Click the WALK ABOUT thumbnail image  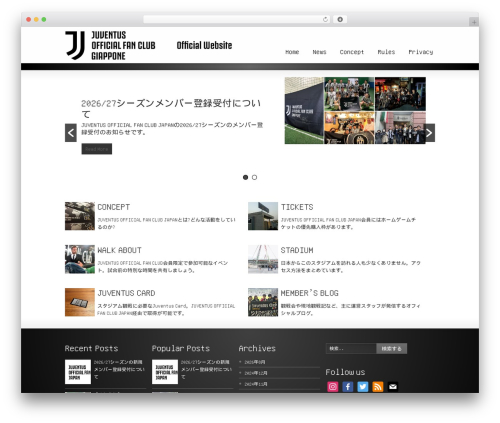pyautogui.click(x=80, y=259)
